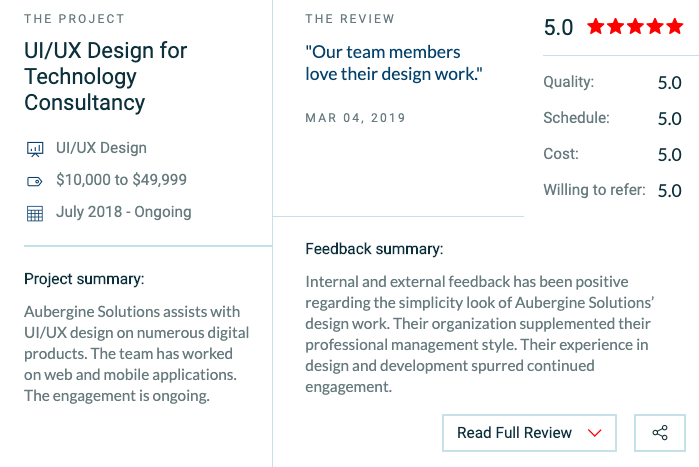Click the share icon button

pyautogui.click(x=660, y=433)
